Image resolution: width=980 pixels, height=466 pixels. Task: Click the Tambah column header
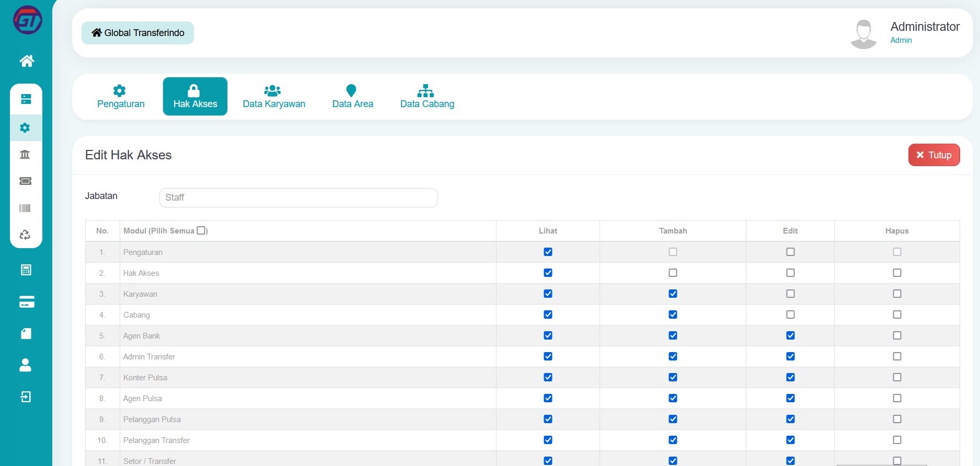[673, 231]
